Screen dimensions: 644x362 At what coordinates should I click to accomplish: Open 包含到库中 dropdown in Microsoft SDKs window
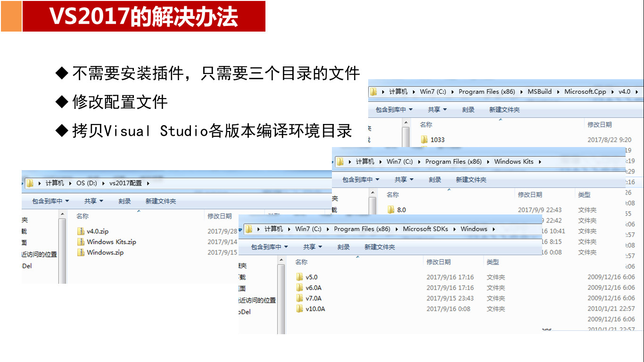[x=269, y=247]
